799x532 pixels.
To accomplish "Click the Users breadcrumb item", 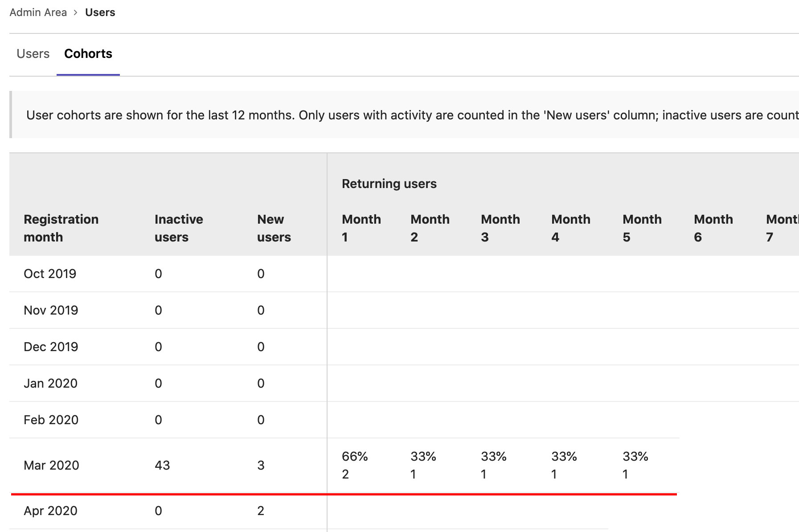I will (x=99, y=12).
